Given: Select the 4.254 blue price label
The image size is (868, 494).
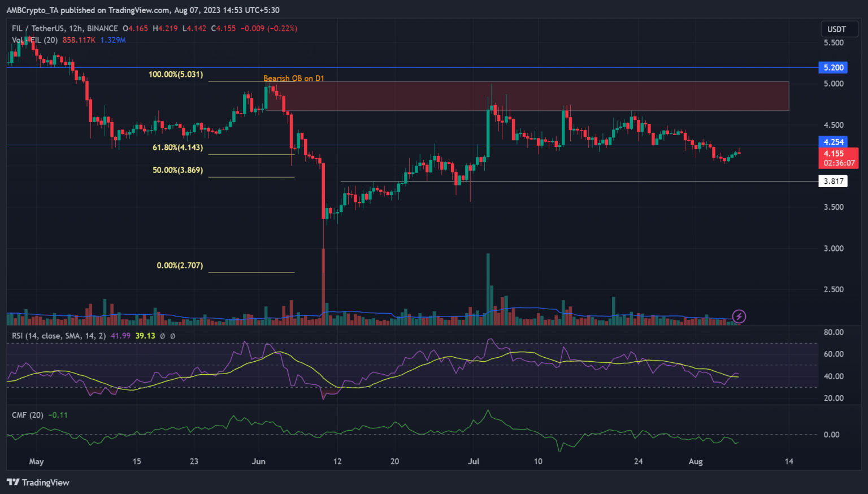Looking at the screenshot, I should (833, 142).
